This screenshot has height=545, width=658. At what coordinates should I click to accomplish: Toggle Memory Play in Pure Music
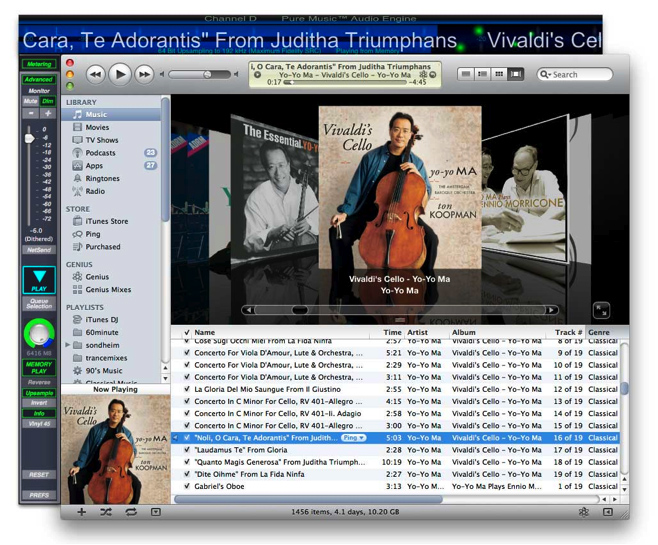[x=39, y=368]
